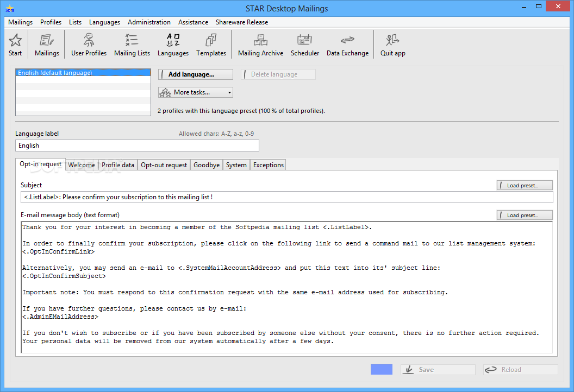Image resolution: width=574 pixels, height=392 pixels.
Task: Maximize the STAR Desktop Mailings window
Action: tap(539, 7)
